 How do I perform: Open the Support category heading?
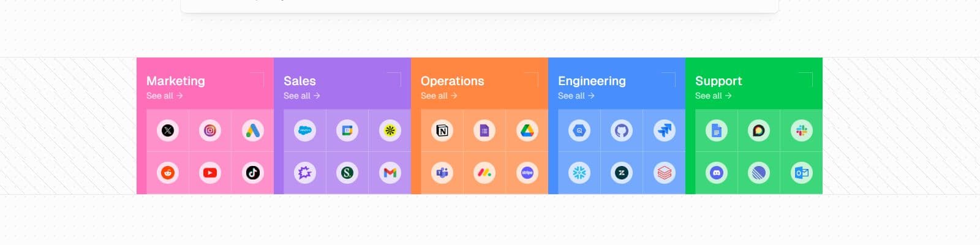pos(718,81)
